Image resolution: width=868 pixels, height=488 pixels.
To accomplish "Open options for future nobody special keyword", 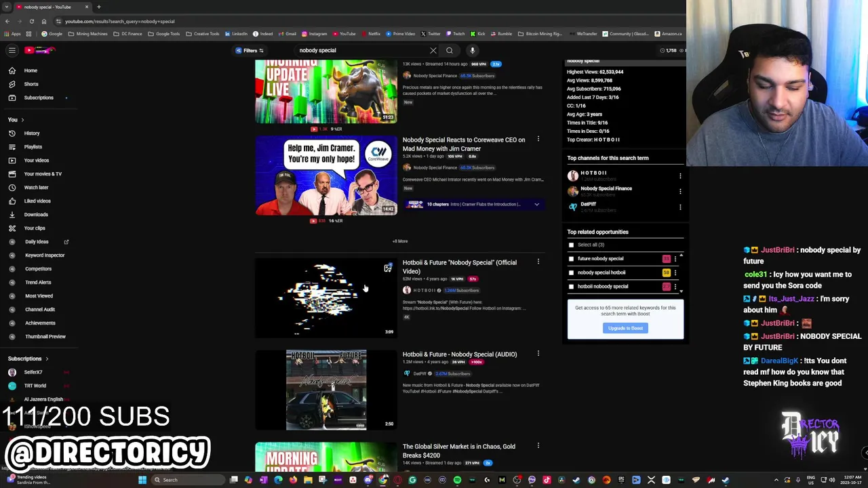I will (675, 259).
